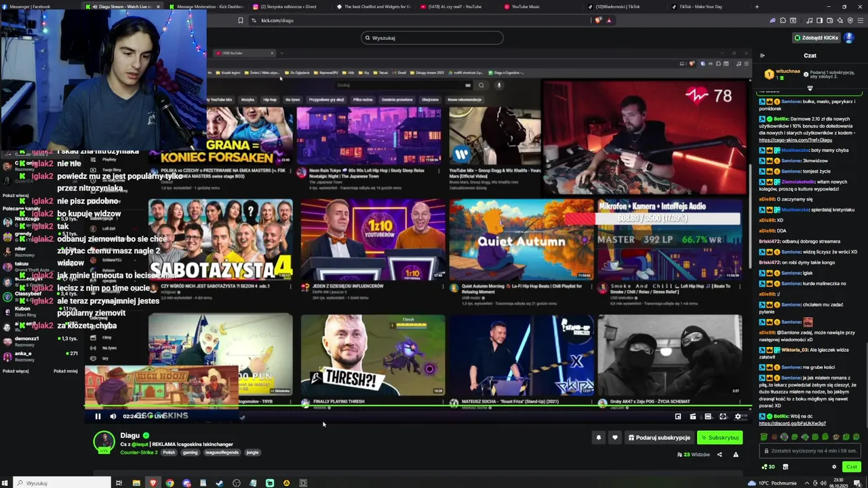The image size is (868, 488).
Task: Switch to the Message Moderation Kick Dashboard tab
Action: [206, 7]
